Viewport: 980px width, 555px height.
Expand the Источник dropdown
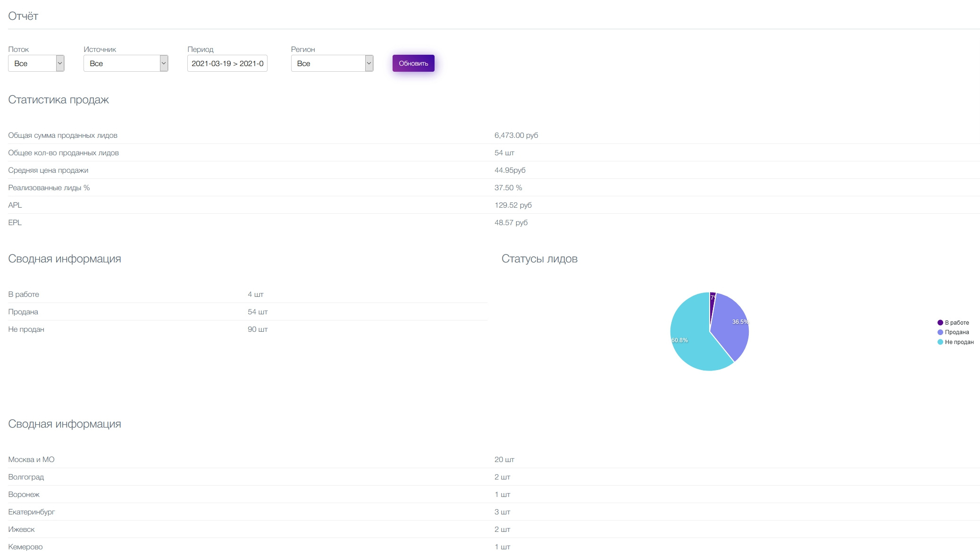pos(122,63)
